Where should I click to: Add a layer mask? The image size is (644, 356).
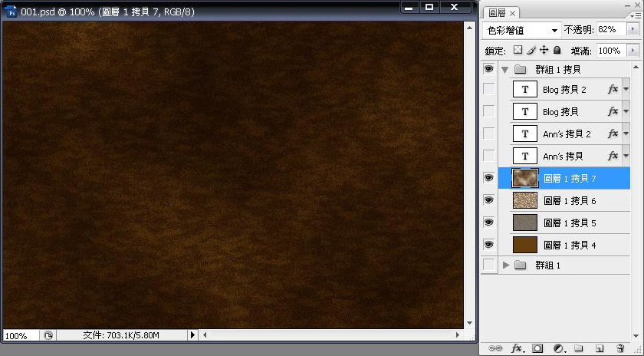pos(537,348)
